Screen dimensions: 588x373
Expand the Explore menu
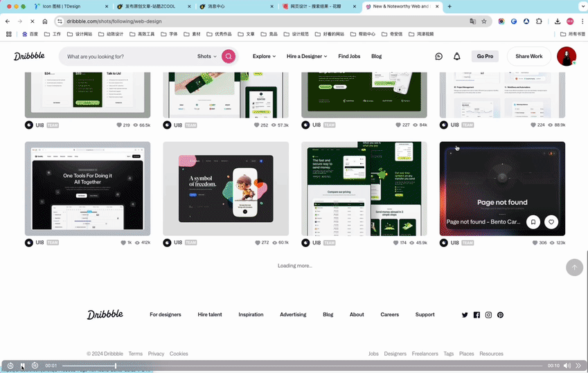tap(264, 56)
